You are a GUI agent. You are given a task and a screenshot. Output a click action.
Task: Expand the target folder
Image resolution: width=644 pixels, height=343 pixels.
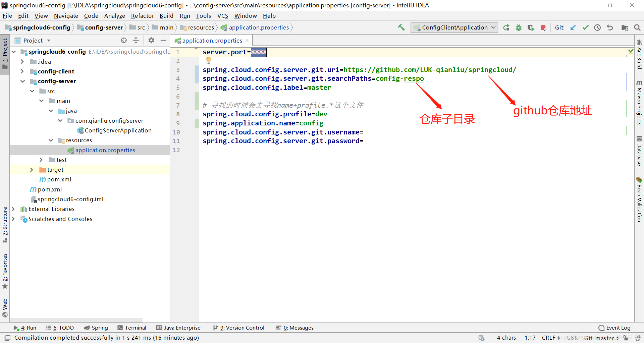point(32,170)
